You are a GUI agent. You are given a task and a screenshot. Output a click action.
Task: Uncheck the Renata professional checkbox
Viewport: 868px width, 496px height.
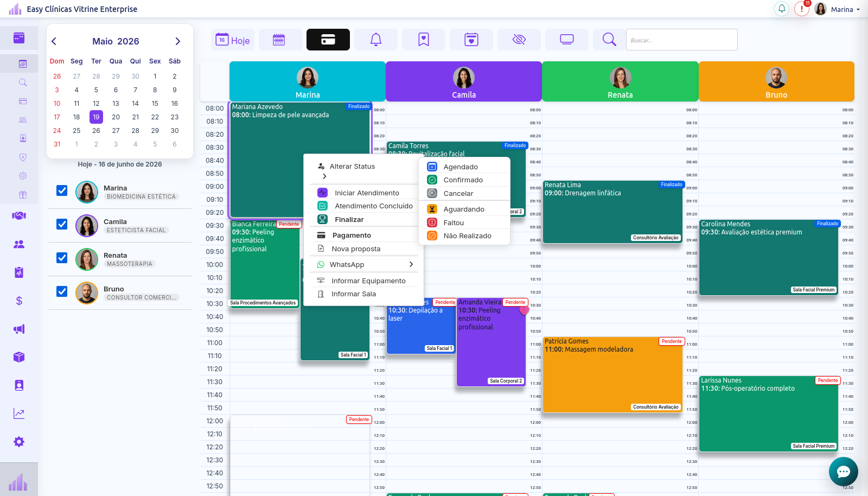(x=62, y=258)
